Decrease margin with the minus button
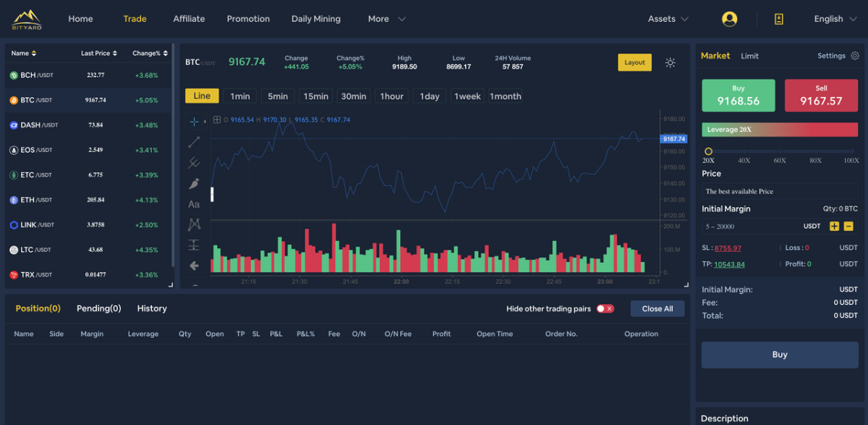868x425 pixels. pyautogui.click(x=848, y=227)
